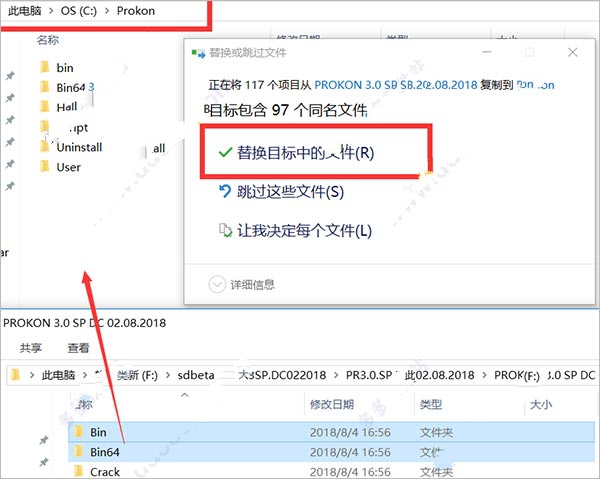Open destination folder link in dialog
The width and height of the screenshot is (600, 479).
[536, 85]
